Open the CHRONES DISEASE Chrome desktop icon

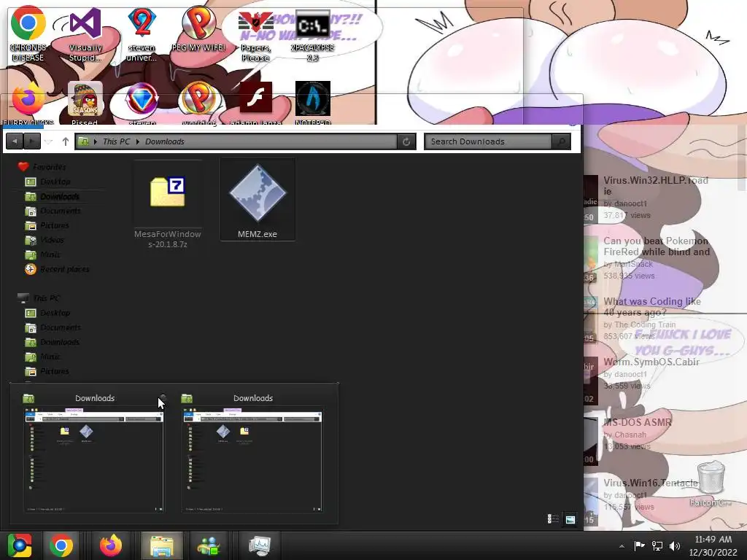28,34
